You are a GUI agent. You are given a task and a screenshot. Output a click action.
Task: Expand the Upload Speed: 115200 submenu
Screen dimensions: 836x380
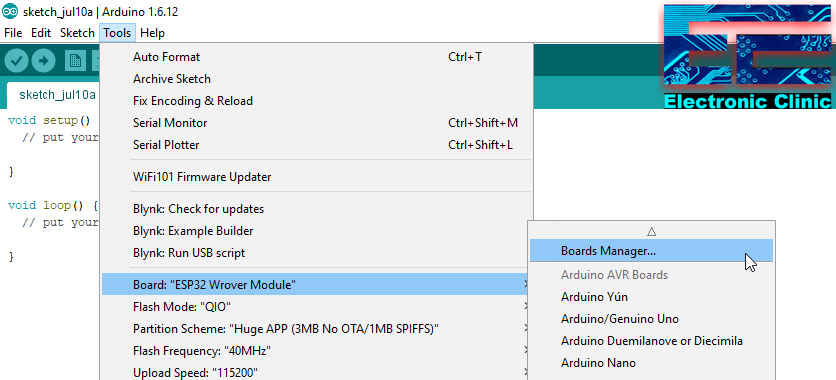pos(315,372)
